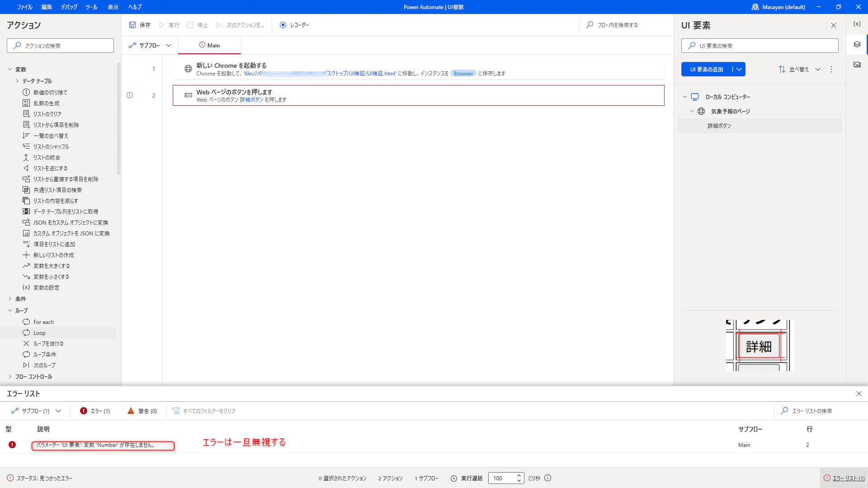Close the UI 要素 panel
The width and height of the screenshot is (868, 488).
coord(834,26)
